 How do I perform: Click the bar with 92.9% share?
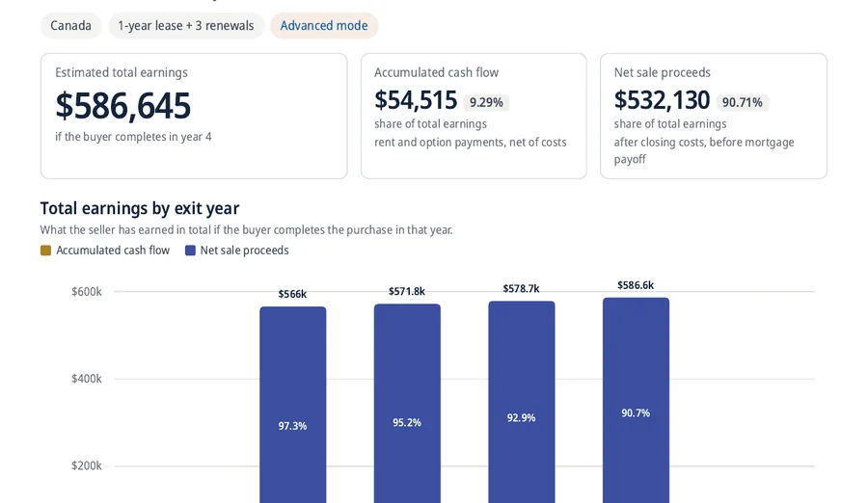point(522,402)
